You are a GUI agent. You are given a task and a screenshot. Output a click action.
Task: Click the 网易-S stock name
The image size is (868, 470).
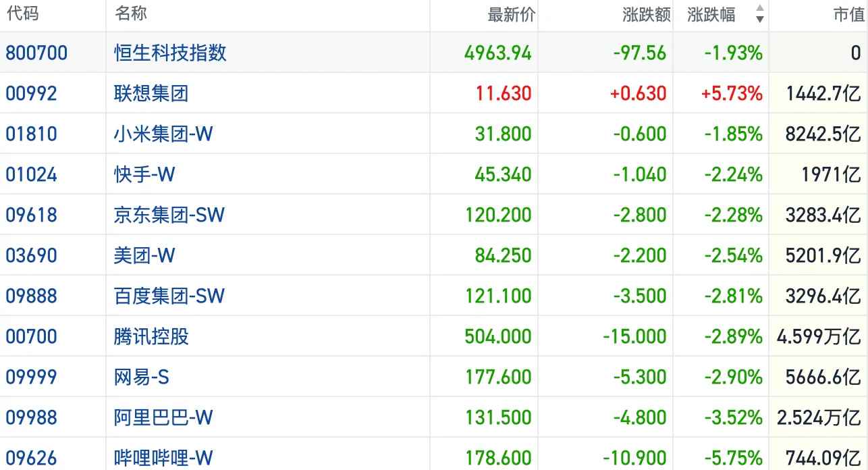point(141,377)
